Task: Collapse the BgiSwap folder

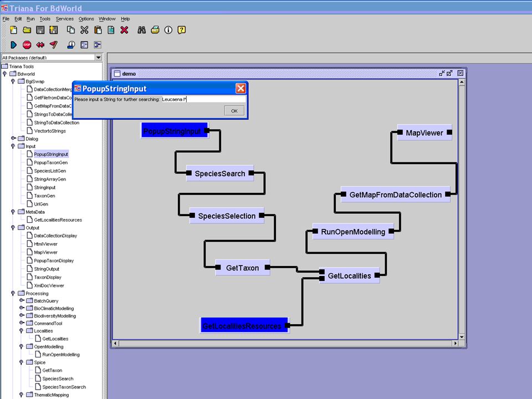Action: coord(13,81)
